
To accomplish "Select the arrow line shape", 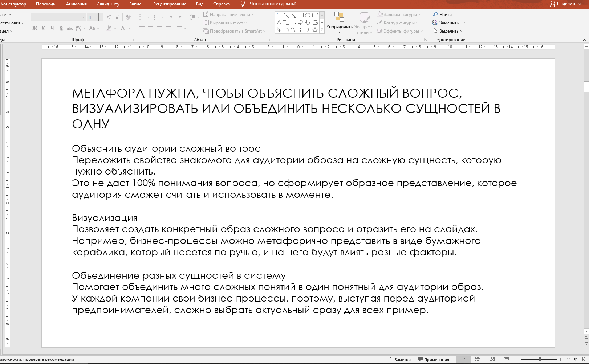I will pos(293,15).
